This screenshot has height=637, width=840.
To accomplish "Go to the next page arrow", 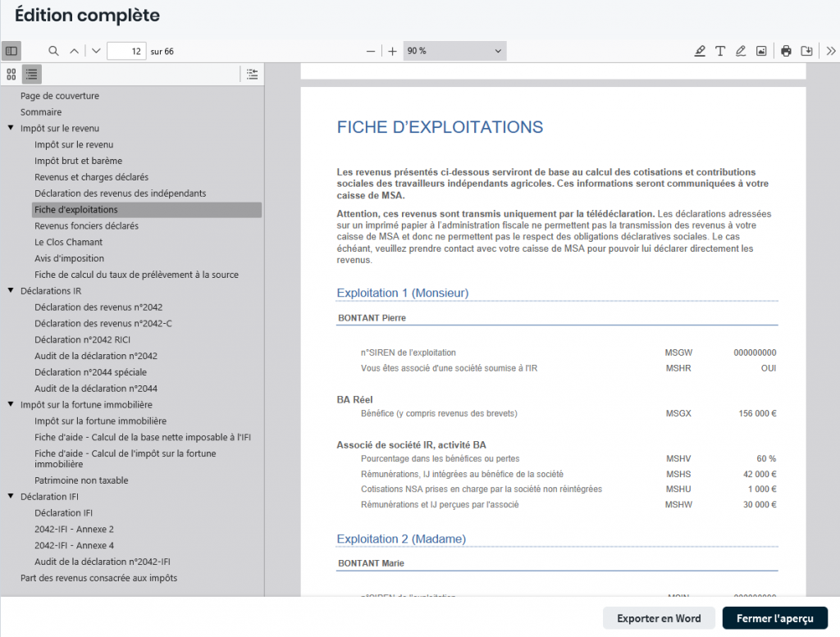I will [x=96, y=51].
